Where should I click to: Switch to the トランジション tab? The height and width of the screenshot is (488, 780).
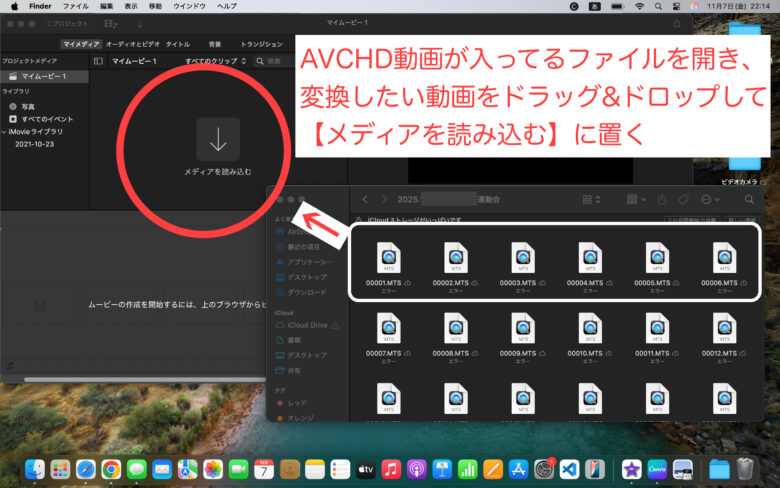click(x=260, y=44)
